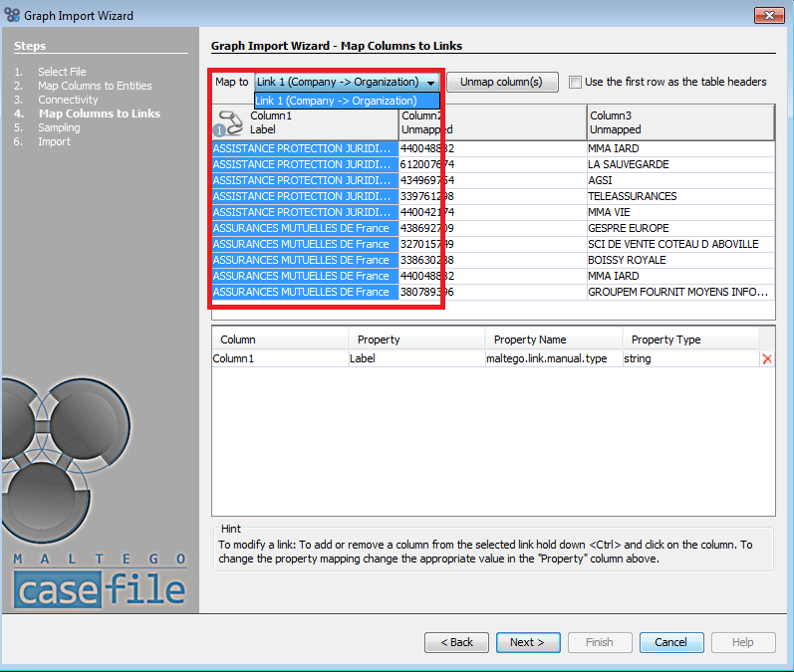Click the '438692709' cell in Column2
The height and width of the screenshot is (672, 794).
point(493,228)
